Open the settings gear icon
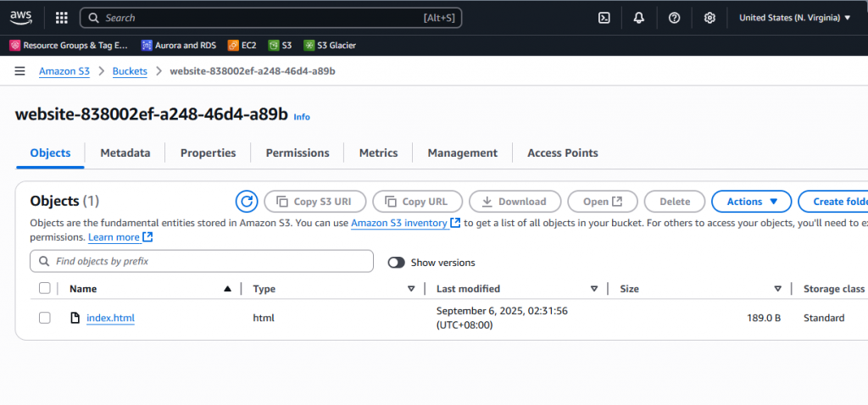The height and width of the screenshot is (405, 868). click(709, 18)
